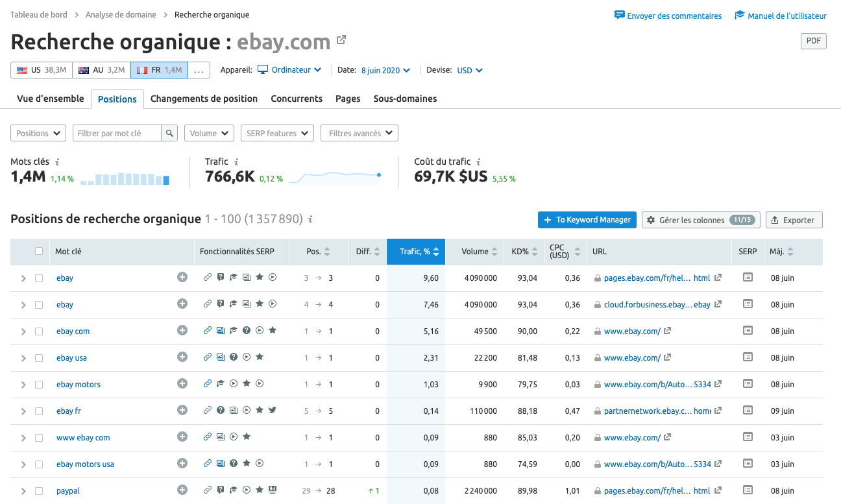This screenshot has height=504, width=841.
Task: Open the Positions filter dropdown
Action: (x=38, y=133)
